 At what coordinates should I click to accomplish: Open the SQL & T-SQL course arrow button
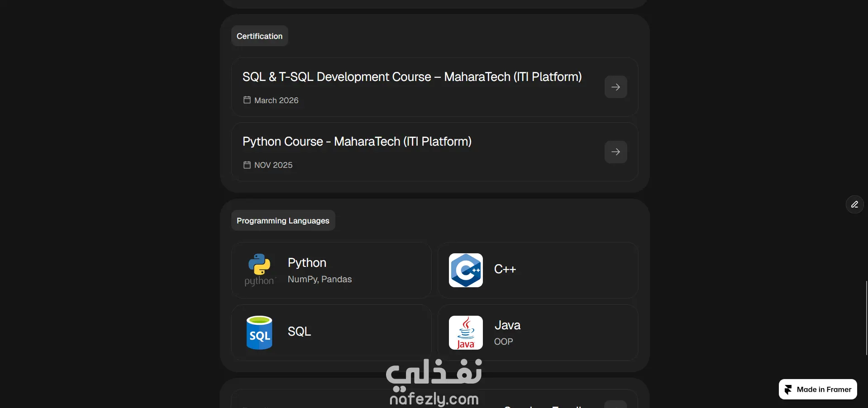(615, 87)
